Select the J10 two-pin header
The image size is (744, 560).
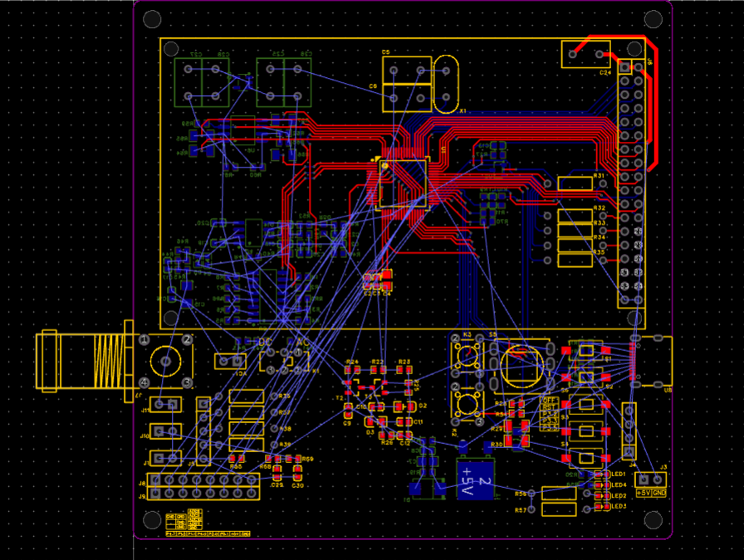click(x=165, y=431)
